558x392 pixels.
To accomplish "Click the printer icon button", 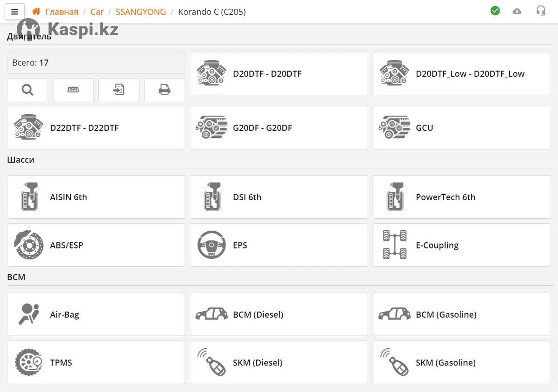I will (x=165, y=90).
